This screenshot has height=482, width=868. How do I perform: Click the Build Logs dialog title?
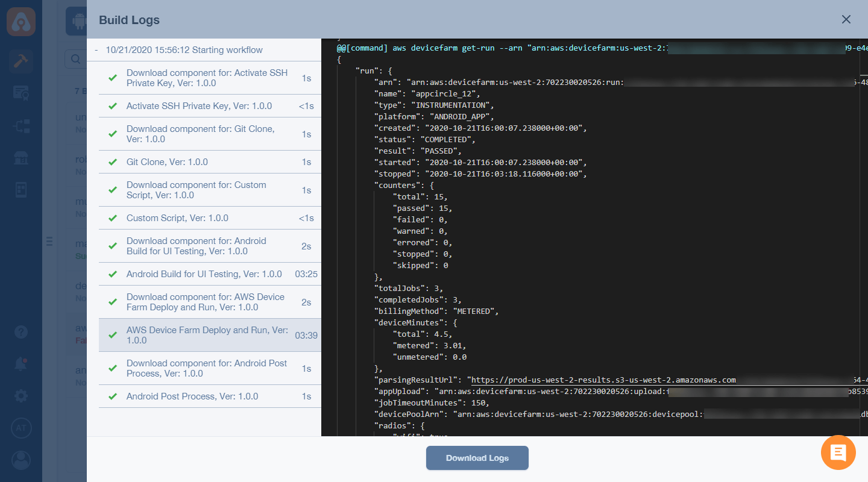[129, 20]
